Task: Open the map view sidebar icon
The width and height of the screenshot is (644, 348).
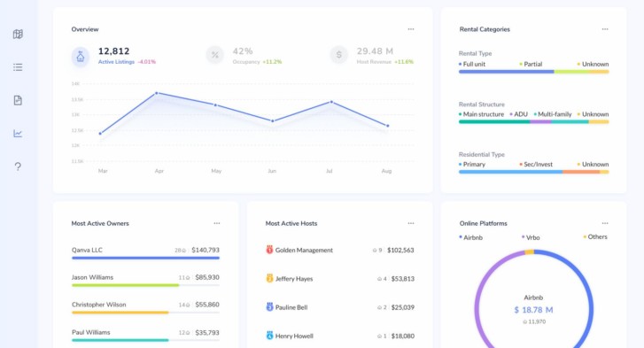Action: pyautogui.click(x=18, y=34)
